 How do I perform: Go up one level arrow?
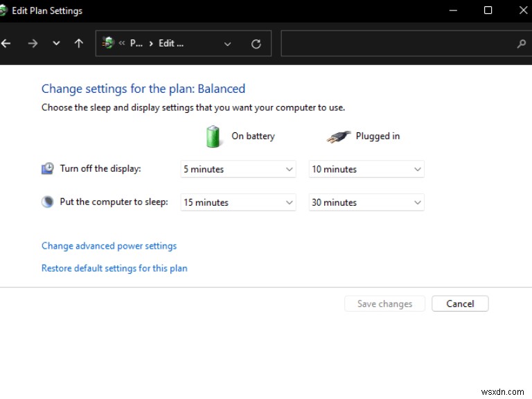pyautogui.click(x=79, y=44)
